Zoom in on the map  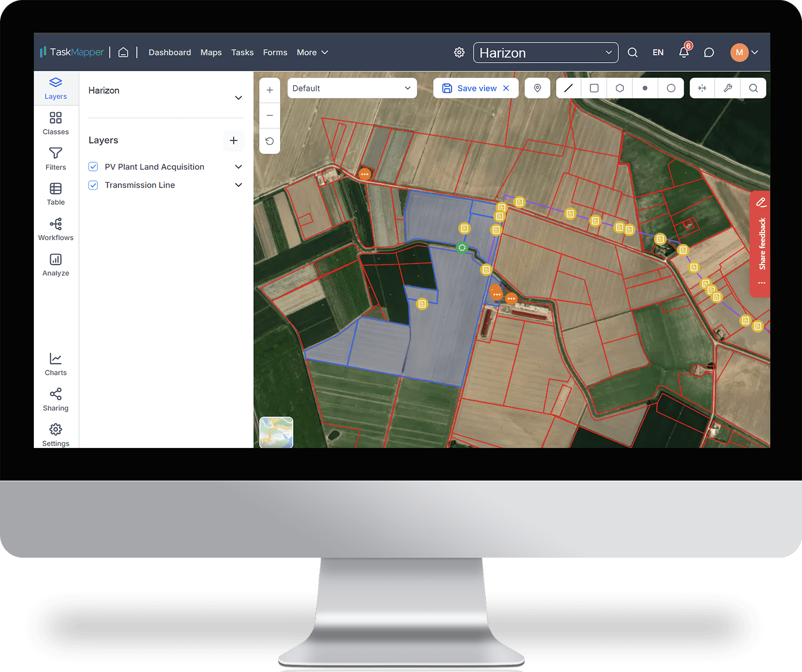pyautogui.click(x=270, y=90)
